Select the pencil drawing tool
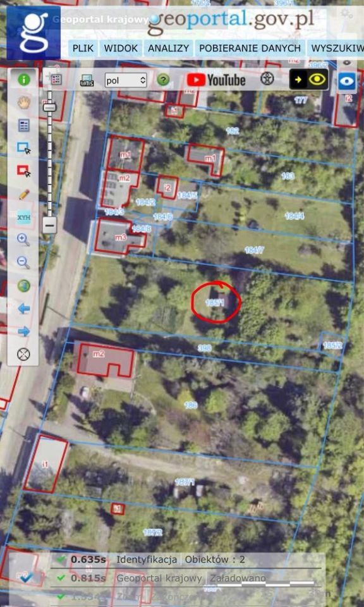 pyautogui.click(x=24, y=194)
